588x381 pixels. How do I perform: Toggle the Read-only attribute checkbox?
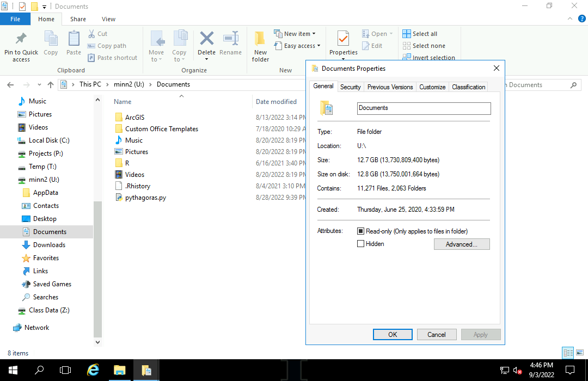pyautogui.click(x=360, y=231)
